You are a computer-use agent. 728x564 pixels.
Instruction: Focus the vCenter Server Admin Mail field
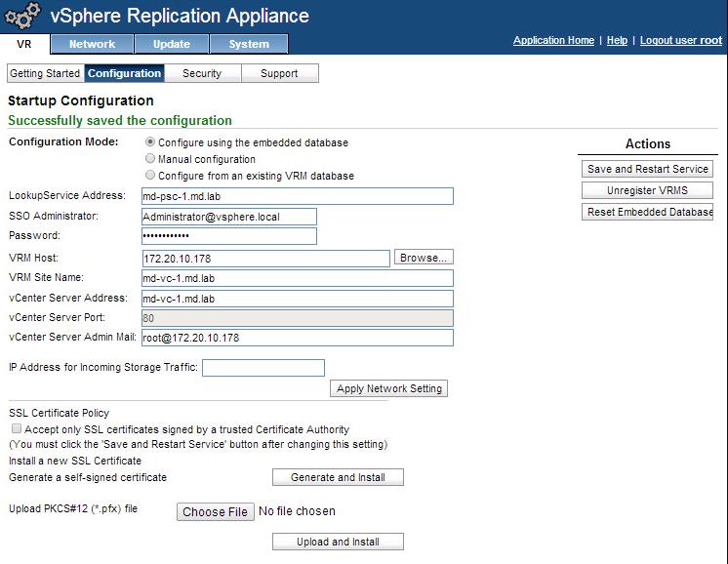coord(297,338)
